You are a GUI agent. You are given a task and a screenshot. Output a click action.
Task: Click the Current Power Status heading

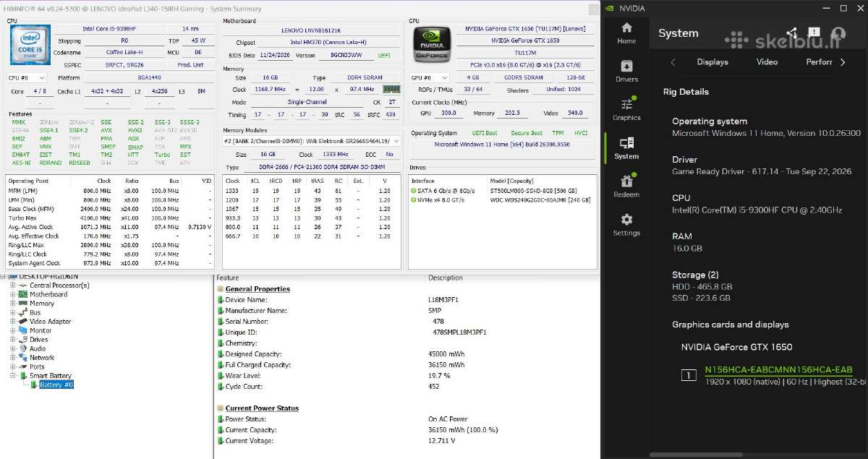click(x=262, y=408)
